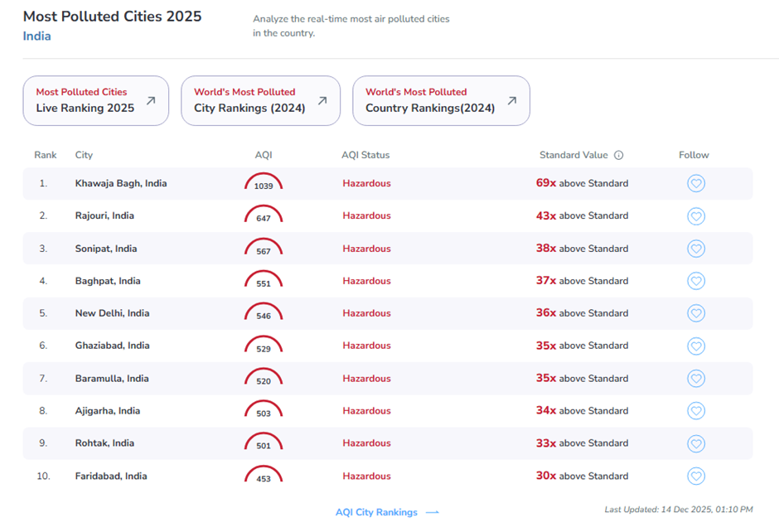The width and height of the screenshot is (779, 532).
Task: Follow Khawaja Bagh with heart icon
Action: point(696,184)
